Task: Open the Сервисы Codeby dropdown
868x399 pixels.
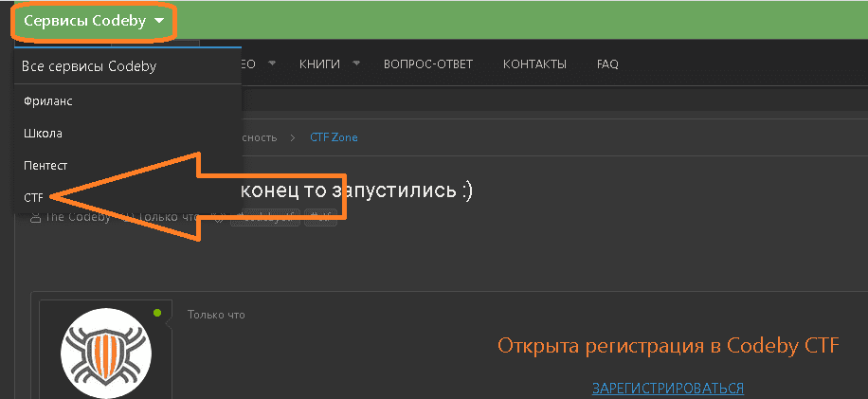Action: coord(94,21)
